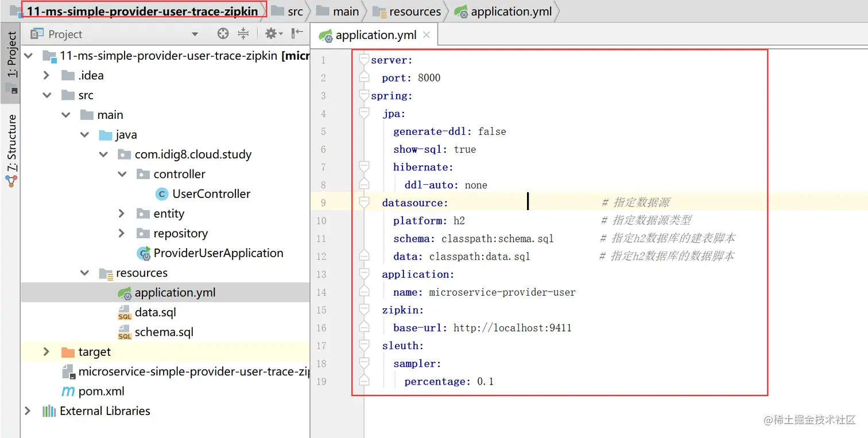The width and height of the screenshot is (868, 438).
Task: Click the name value microservice-provider-user
Action: pyautogui.click(x=502, y=293)
